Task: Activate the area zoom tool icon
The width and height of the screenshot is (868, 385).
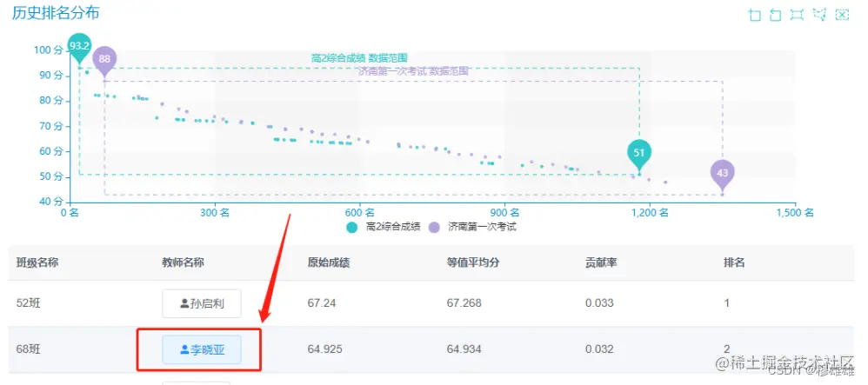Action: [x=755, y=15]
